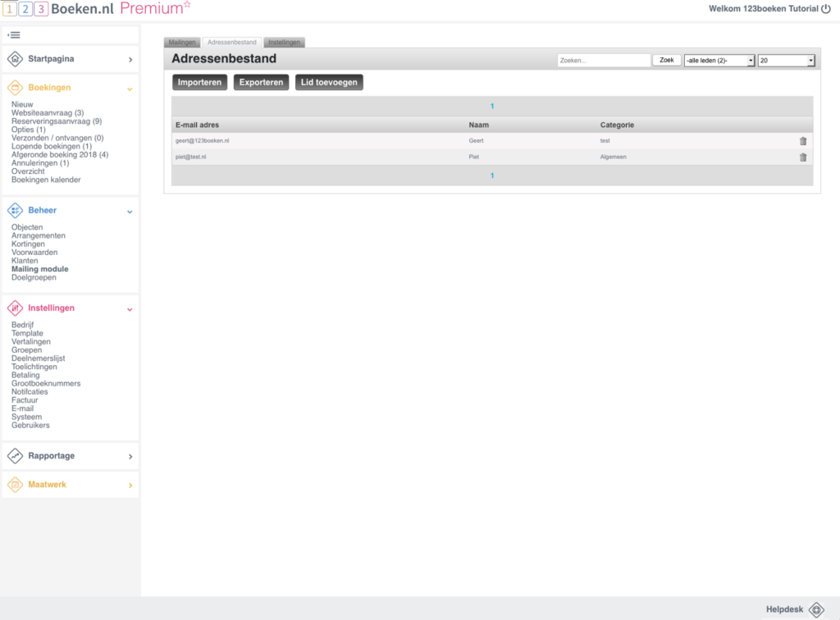Expand the Startpagina chevron

130,59
